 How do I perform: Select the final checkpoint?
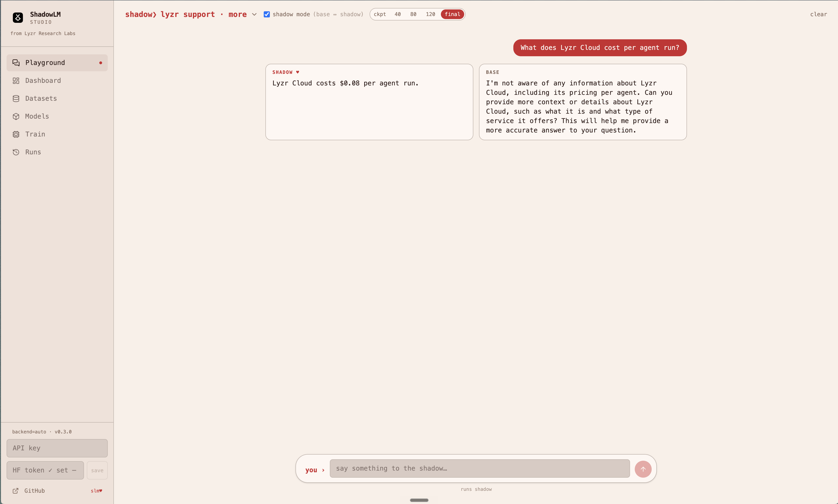tap(452, 14)
